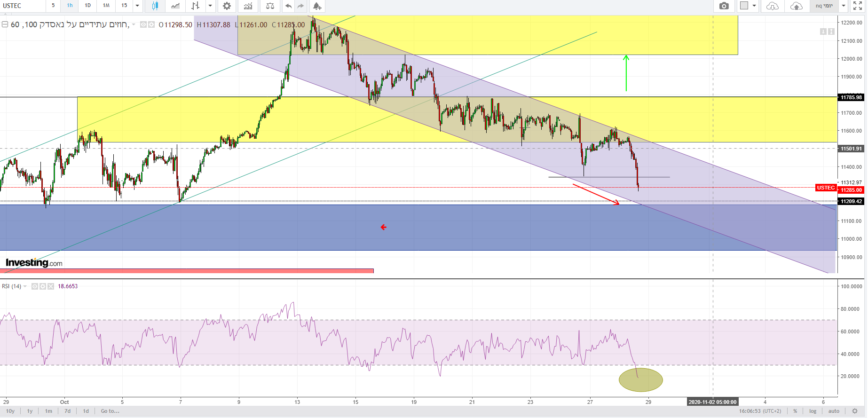Load a chart layout from cloud
Screen dimensions: 868x418
[772, 6]
